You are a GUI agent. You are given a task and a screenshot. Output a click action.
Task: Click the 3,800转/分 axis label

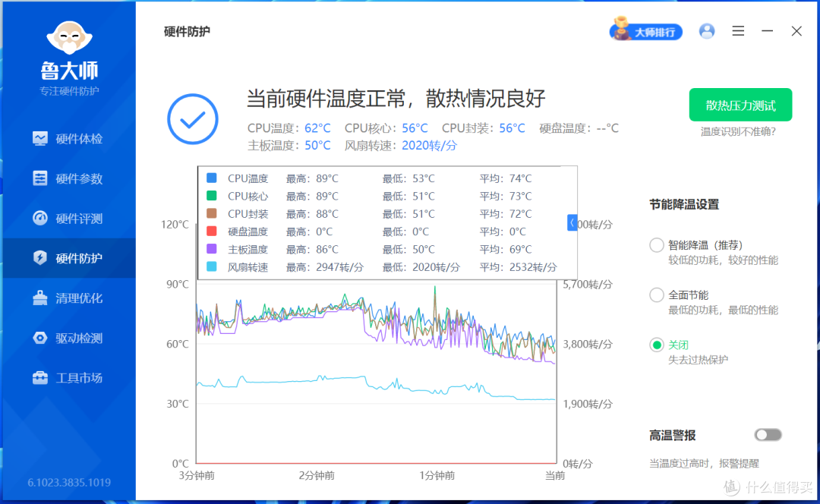coord(587,344)
